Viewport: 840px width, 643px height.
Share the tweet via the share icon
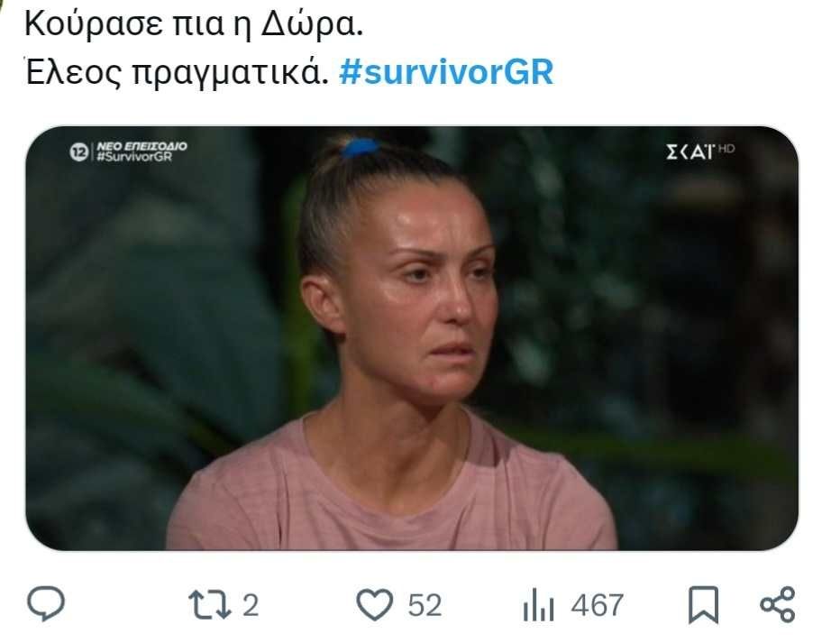point(778,604)
